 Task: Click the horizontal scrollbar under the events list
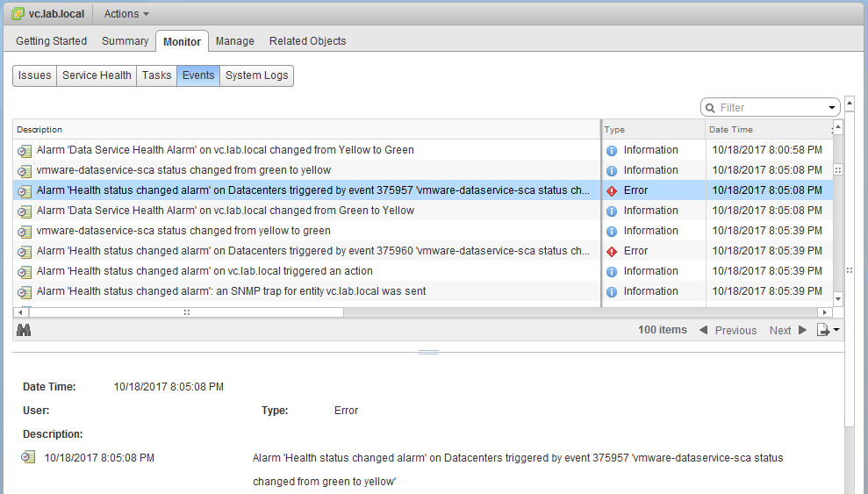click(186, 311)
